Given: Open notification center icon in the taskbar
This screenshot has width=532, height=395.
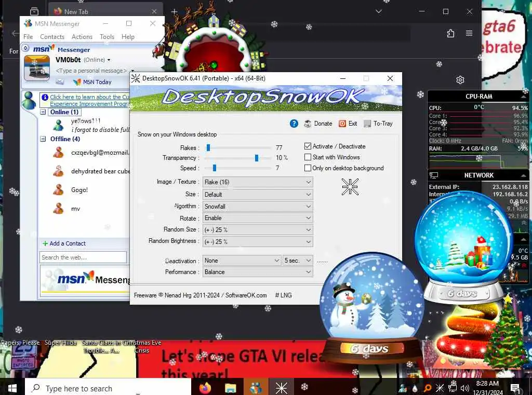Looking at the screenshot, I should pyautogui.click(x=516, y=388).
